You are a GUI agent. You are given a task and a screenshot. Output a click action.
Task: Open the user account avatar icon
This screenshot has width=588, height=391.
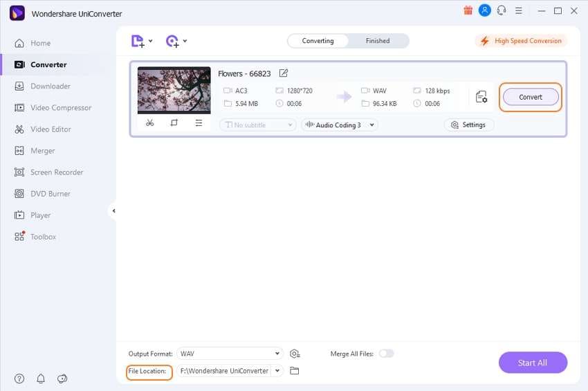[x=484, y=10]
